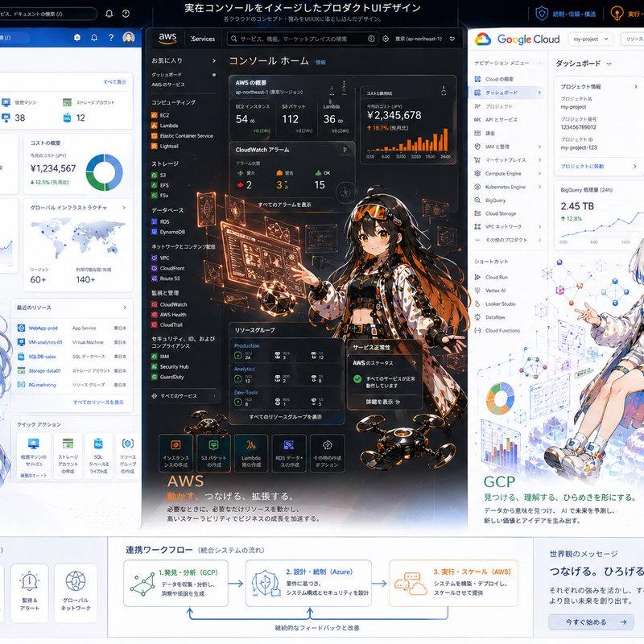Open the Cloud Run shortcut
Viewport: 644px width, 644px height.
tap(496, 277)
